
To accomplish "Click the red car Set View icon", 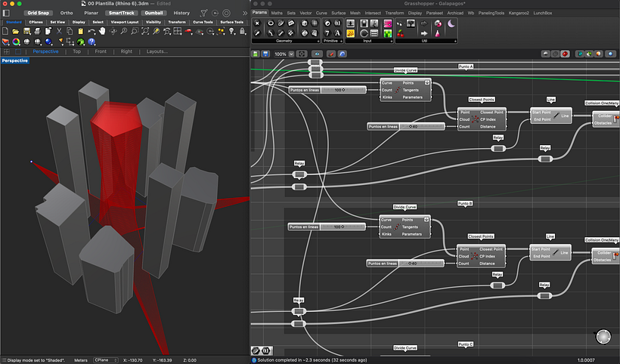I will tap(188, 31).
